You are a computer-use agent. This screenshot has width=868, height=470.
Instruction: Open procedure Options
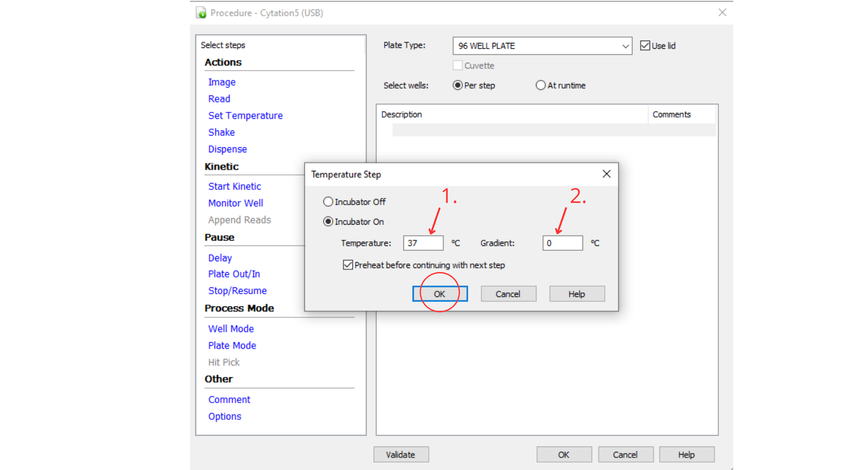click(224, 417)
